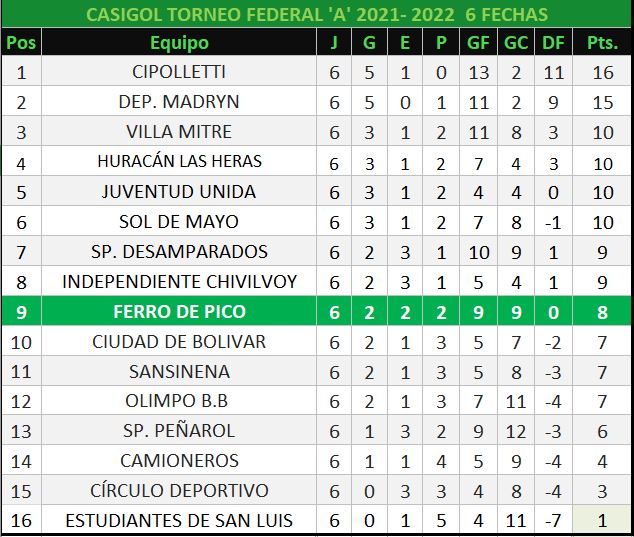The height and width of the screenshot is (537, 634).
Task: Click the Pos column header
Action: pyautogui.click(x=22, y=43)
